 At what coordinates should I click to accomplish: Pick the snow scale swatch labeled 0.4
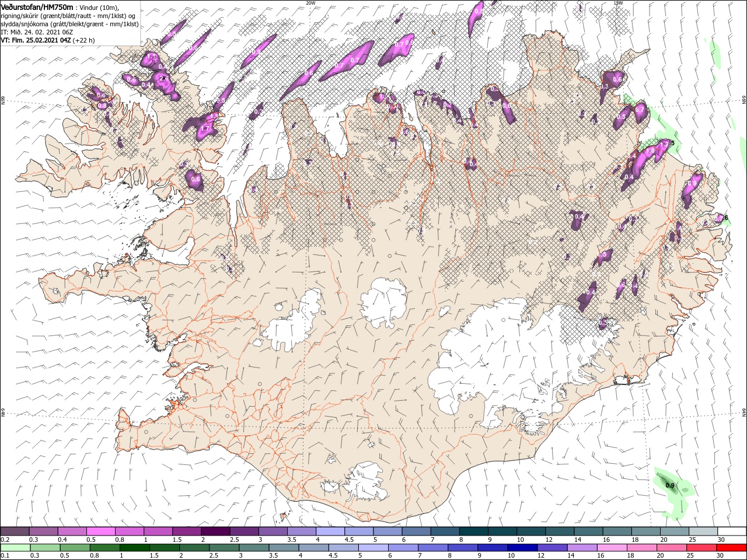pyautogui.click(x=72, y=531)
